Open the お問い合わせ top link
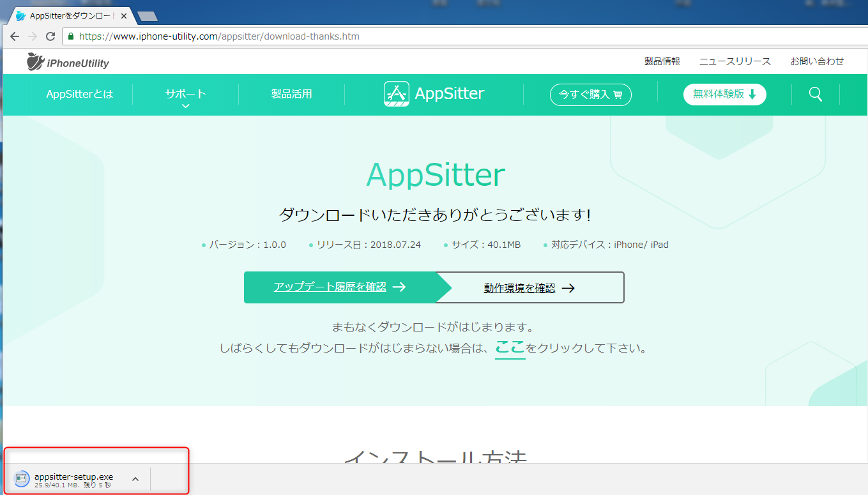868x495 pixels. tap(817, 61)
